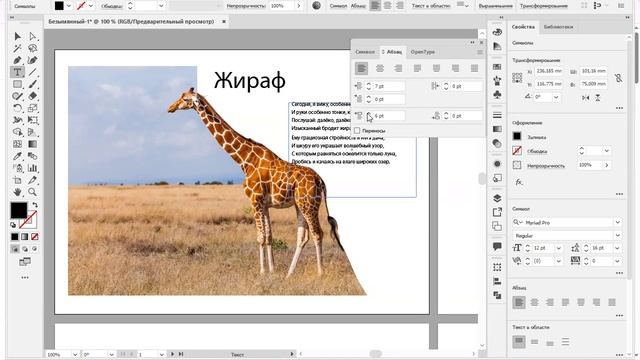640x360 pixels.
Task: Open the Библиотеки tab
Action: [558, 27]
